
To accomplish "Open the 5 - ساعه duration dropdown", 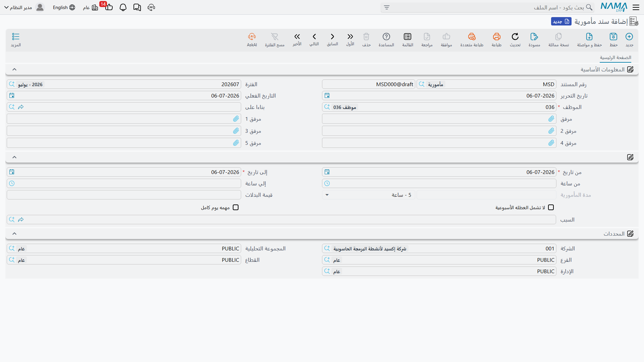I will (x=369, y=195).
